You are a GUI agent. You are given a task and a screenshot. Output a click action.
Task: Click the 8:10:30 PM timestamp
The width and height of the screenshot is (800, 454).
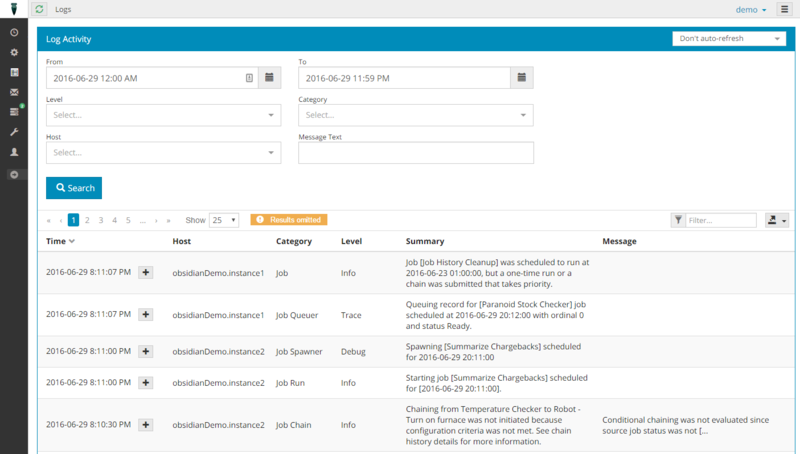(88, 424)
